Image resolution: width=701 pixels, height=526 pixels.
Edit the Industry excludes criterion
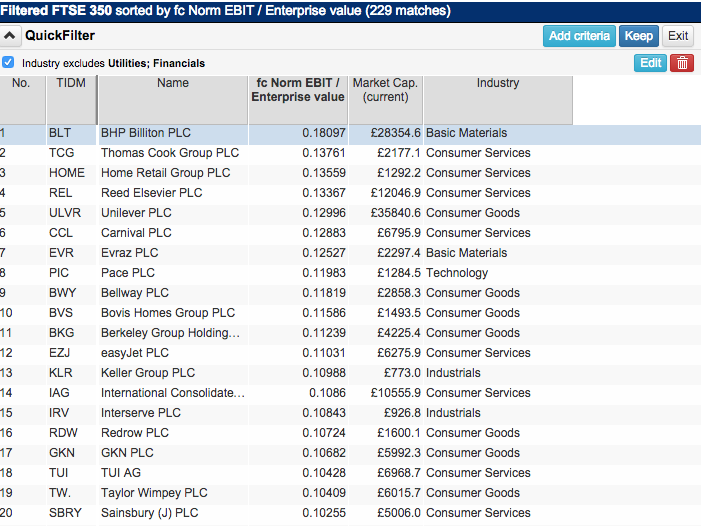pyautogui.click(x=650, y=63)
